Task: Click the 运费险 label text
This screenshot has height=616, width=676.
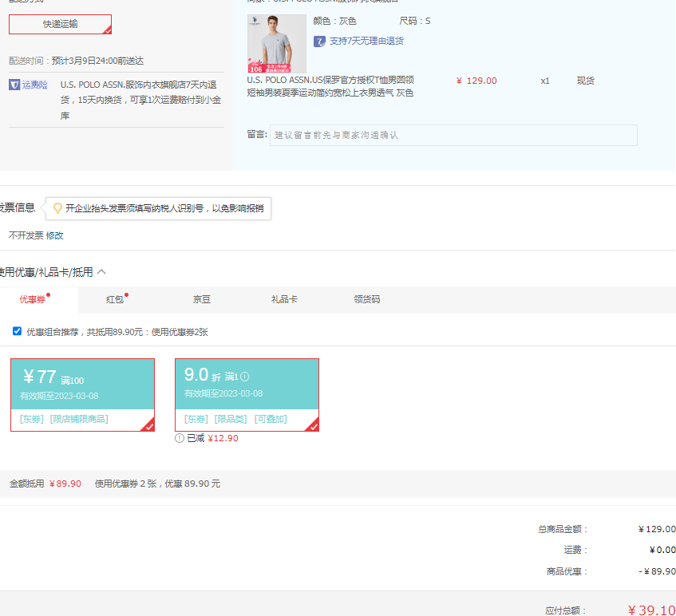Action: coord(34,85)
